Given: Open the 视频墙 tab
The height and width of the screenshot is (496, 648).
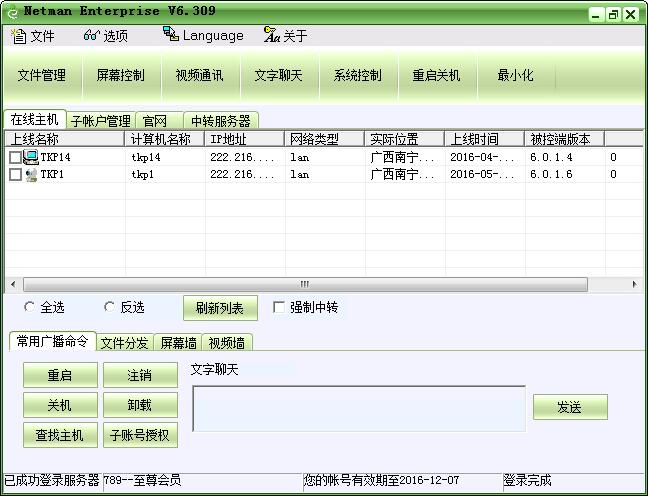Looking at the screenshot, I should point(227,343).
